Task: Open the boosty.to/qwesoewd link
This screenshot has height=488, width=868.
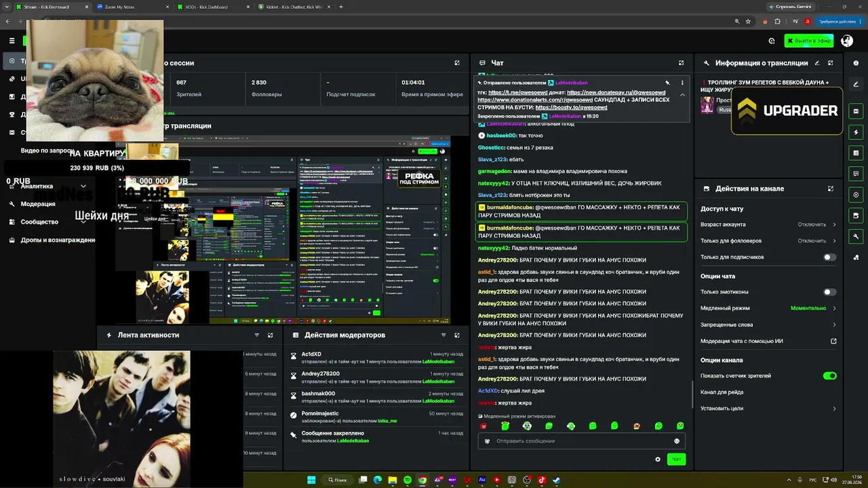Action: point(571,107)
